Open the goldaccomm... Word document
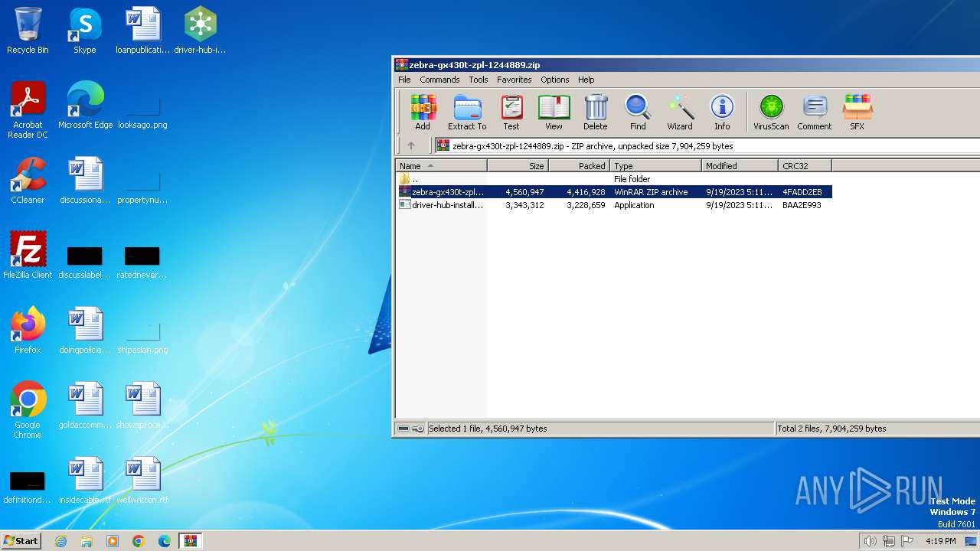This screenshot has width=980, height=551. [85, 406]
